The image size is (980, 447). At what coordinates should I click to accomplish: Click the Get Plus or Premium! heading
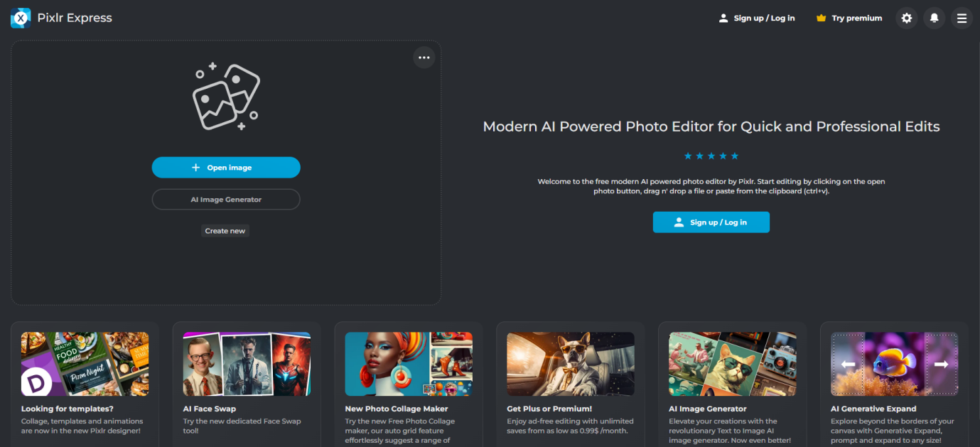(549, 409)
